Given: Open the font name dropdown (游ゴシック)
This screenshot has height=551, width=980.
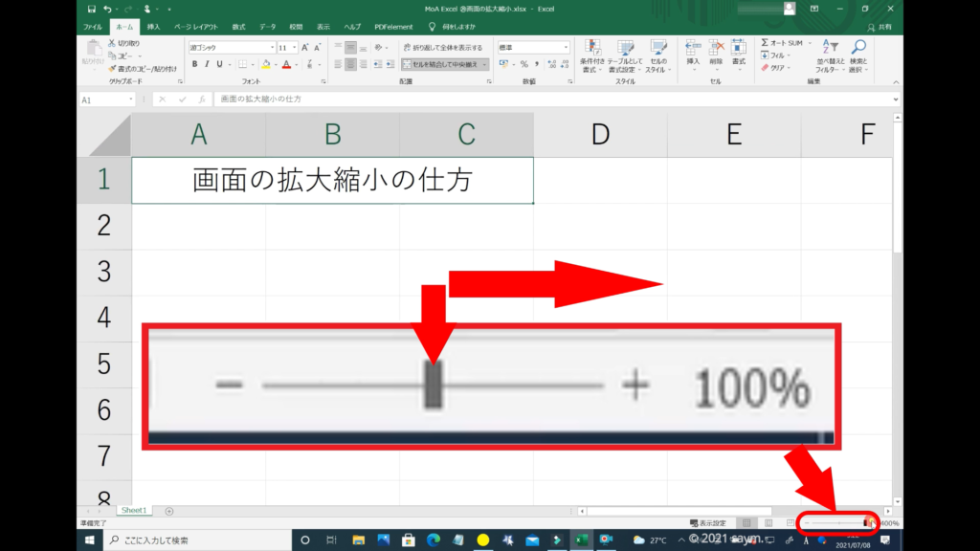Looking at the screenshot, I should pyautogui.click(x=231, y=47).
